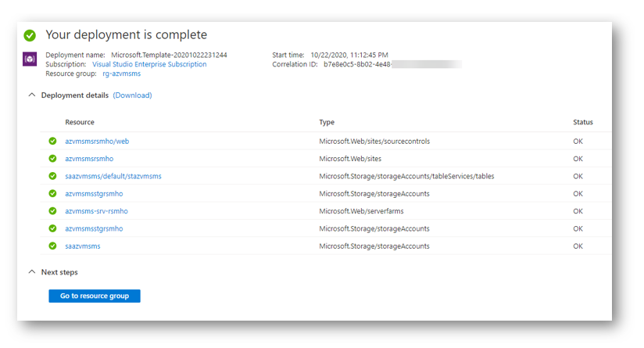Click the Type column header

[x=327, y=122]
